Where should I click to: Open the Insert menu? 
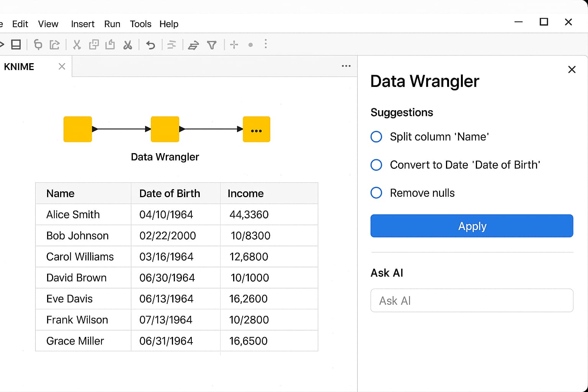pos(83,24)
